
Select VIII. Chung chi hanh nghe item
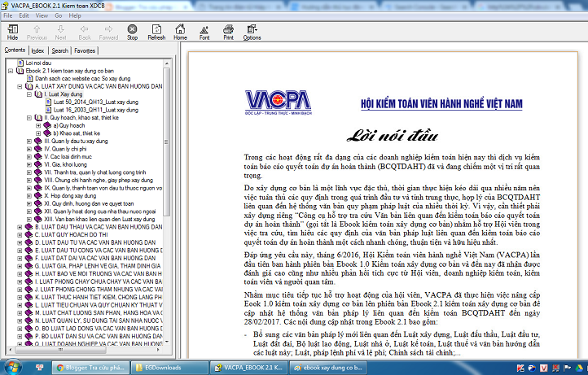(x=99, y=181)
